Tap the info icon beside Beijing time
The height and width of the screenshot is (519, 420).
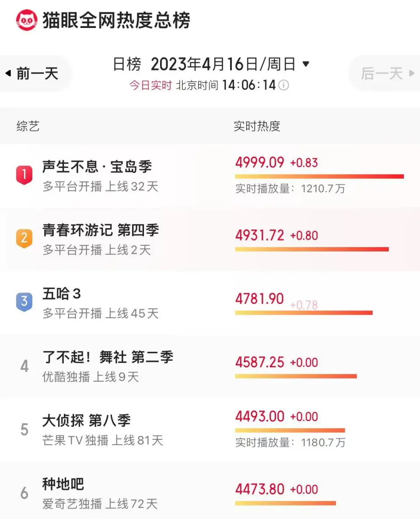pos(284,85)
